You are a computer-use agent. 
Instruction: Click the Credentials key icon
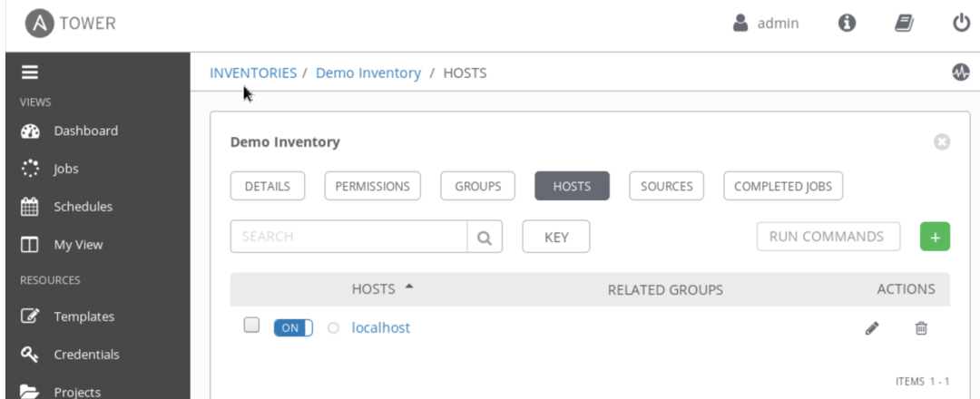(30, 355)
